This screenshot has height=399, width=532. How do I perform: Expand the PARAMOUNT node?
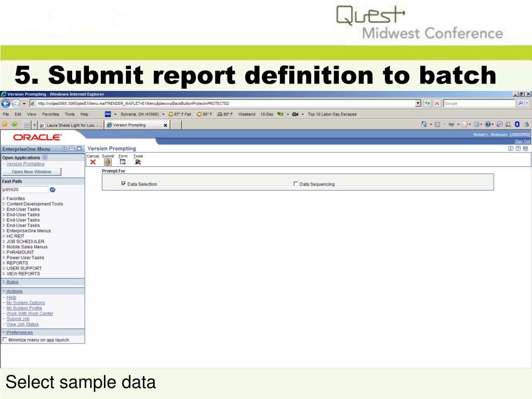click(4, 252)
